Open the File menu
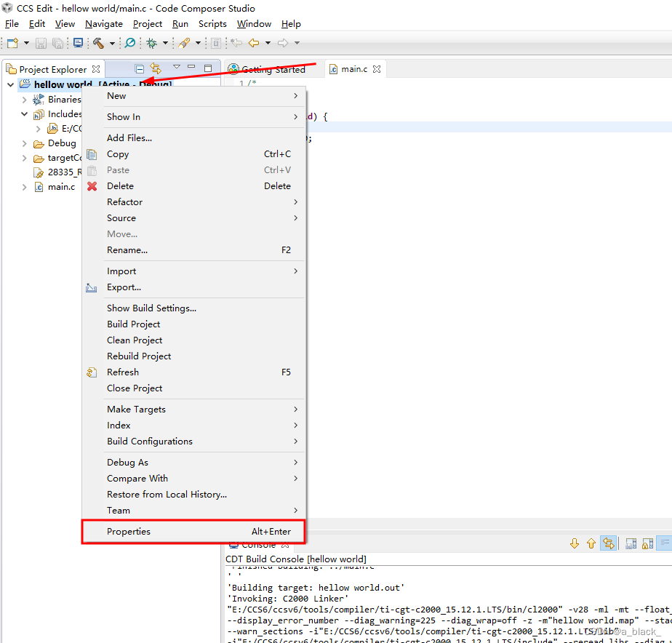 [x=12, y=24]
